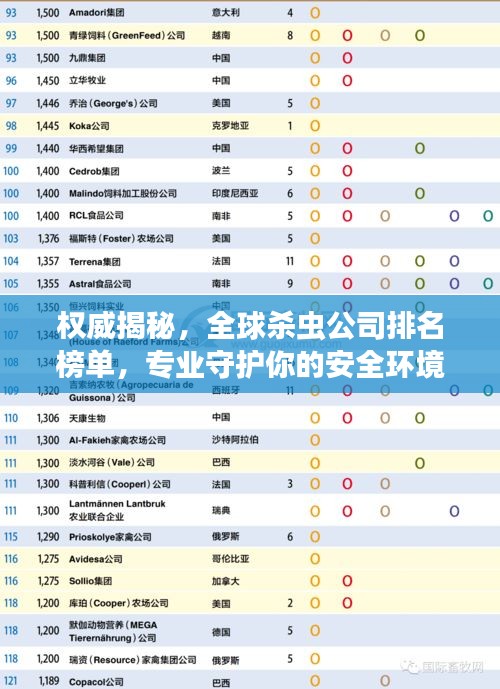Select the country 克罗地亚
The width and height of the screenshot is (500, 689).
pos(230,126)
